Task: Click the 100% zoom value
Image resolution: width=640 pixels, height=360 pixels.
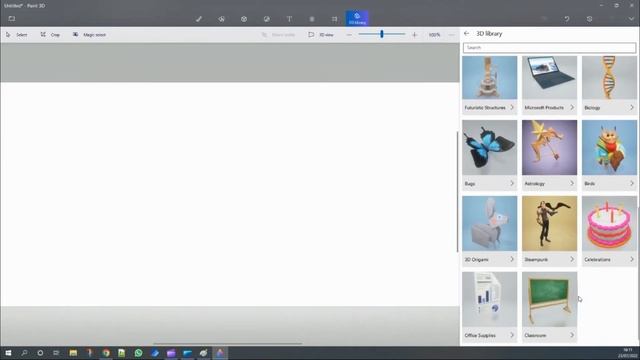Action: [434, 35]
